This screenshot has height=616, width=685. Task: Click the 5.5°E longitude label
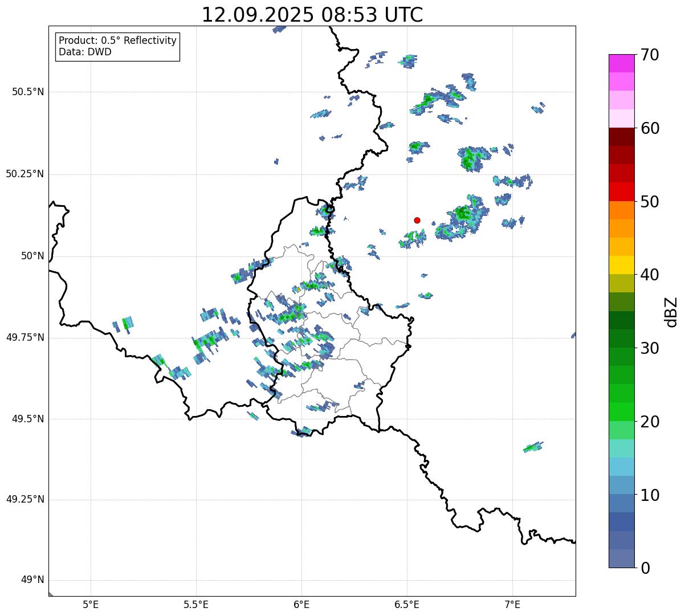pos(196,604)
